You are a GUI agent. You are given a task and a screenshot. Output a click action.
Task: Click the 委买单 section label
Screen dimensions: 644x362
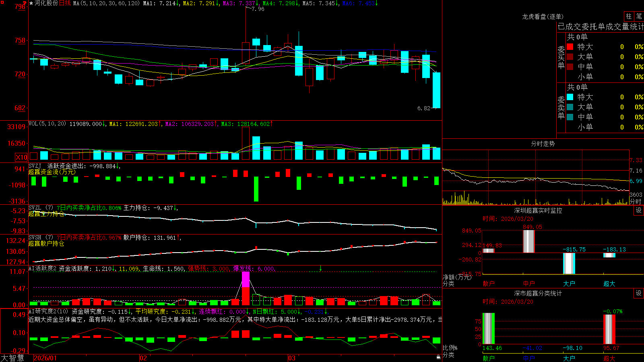[561, 57]
